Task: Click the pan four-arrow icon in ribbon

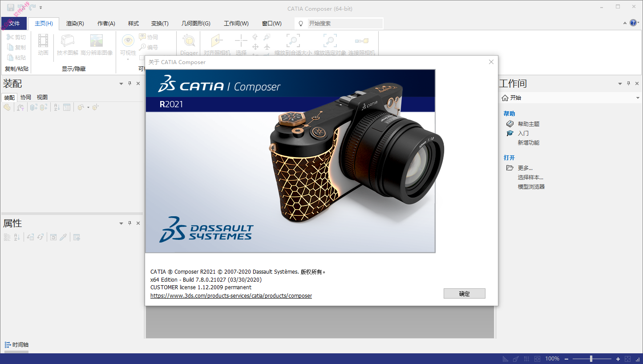Action: click(255, 47)
